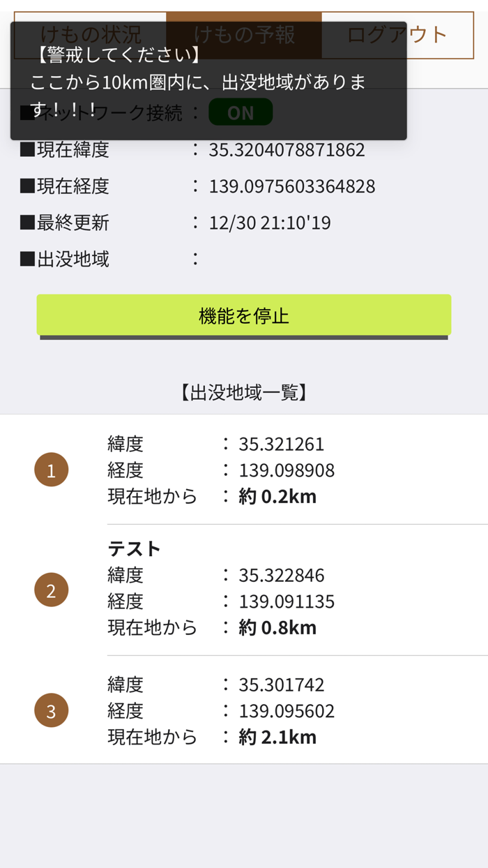This screenshot has width=488, height=868.
Task: Select the テスト sighting area entry
Action: 134,548
